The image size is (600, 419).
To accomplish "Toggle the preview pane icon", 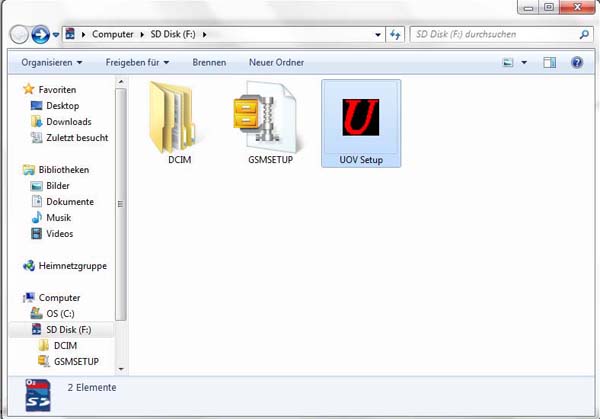I will [549, 62].
